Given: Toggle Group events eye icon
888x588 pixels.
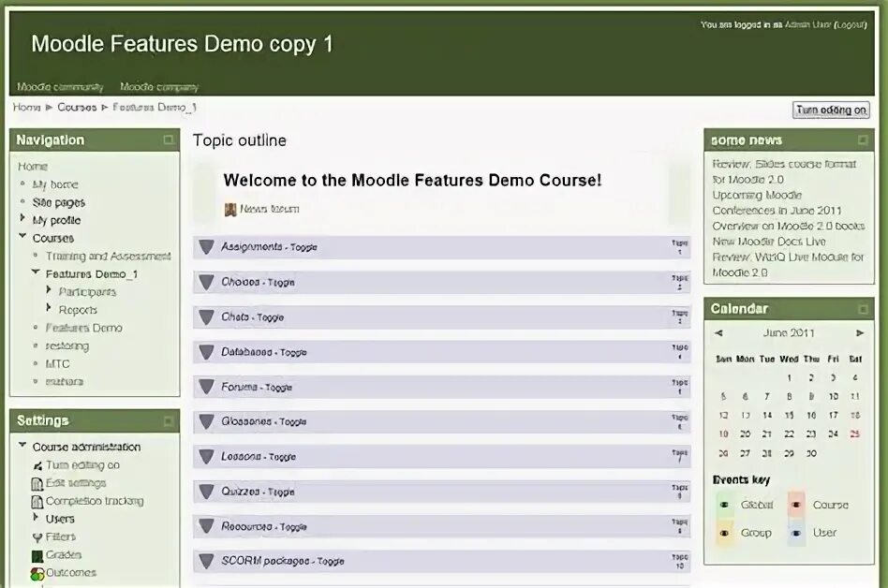Looking at the screenshot, I should coord(724,533).
